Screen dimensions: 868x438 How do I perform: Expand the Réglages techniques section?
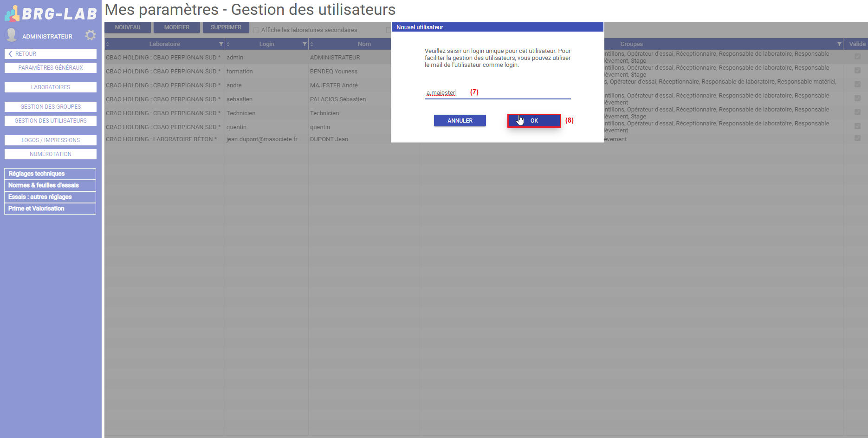50,174
